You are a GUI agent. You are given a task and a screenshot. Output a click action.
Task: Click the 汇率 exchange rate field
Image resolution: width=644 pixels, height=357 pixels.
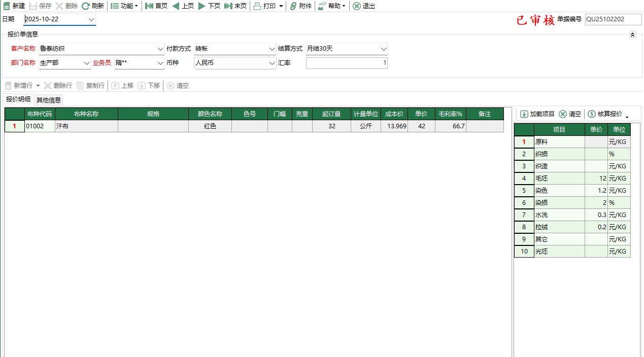point(347,63)
